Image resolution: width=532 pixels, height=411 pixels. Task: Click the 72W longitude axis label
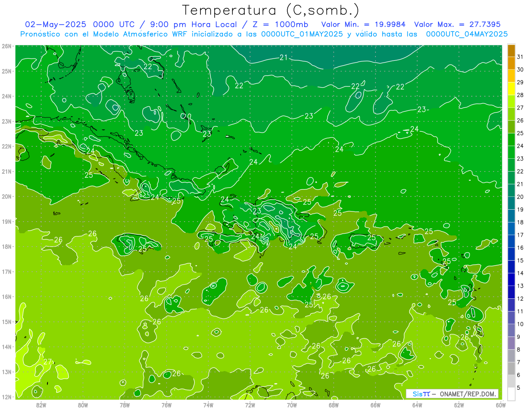pyautogui.click(x=250, y=404)
